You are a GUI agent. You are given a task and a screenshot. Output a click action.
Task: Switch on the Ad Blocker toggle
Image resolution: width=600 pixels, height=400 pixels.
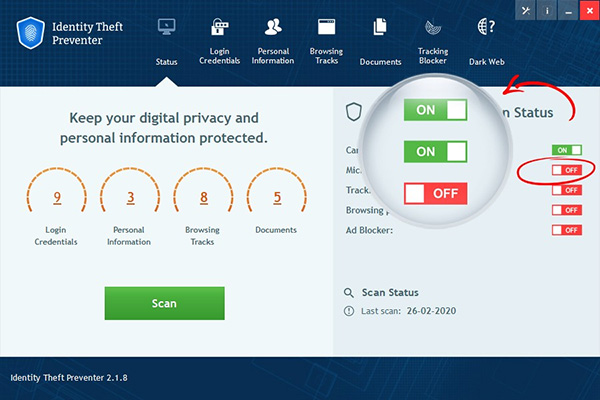[567, 230]
